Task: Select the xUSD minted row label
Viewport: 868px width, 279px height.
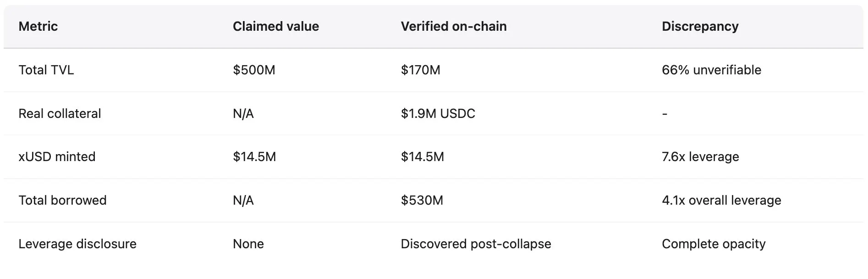Action: [x=57, y=157]
